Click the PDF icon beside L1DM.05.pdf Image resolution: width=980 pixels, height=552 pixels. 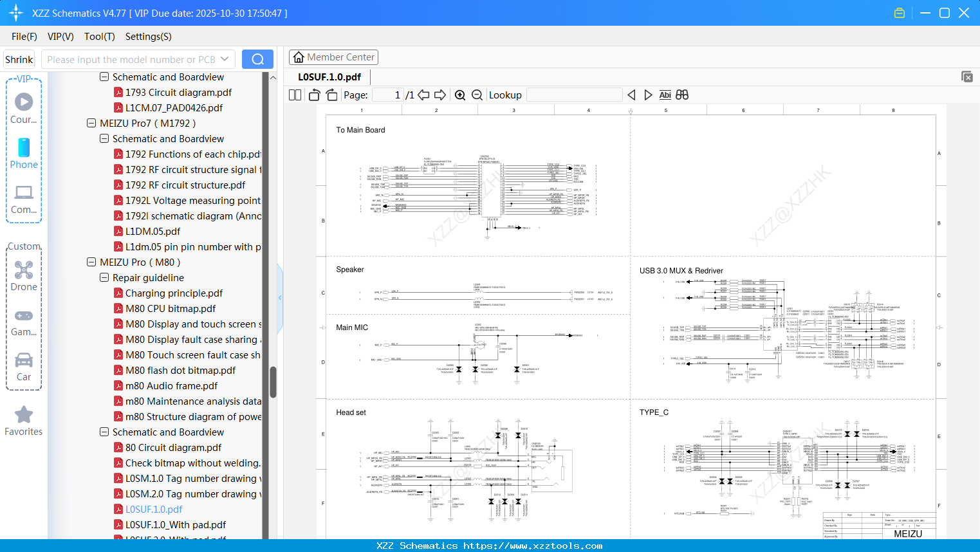(x=118, y=231)
